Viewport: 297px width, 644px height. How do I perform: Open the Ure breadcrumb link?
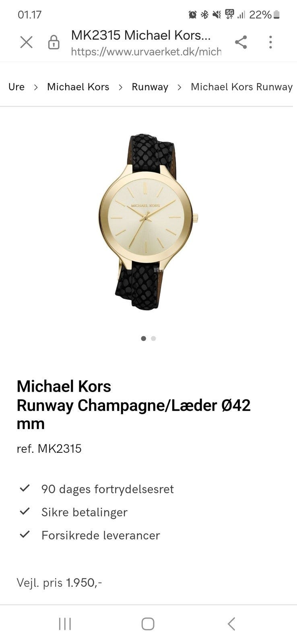[16, 87]
